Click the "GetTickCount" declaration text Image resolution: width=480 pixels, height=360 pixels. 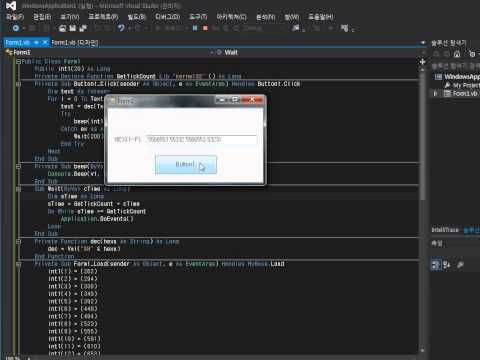point(136,76)
